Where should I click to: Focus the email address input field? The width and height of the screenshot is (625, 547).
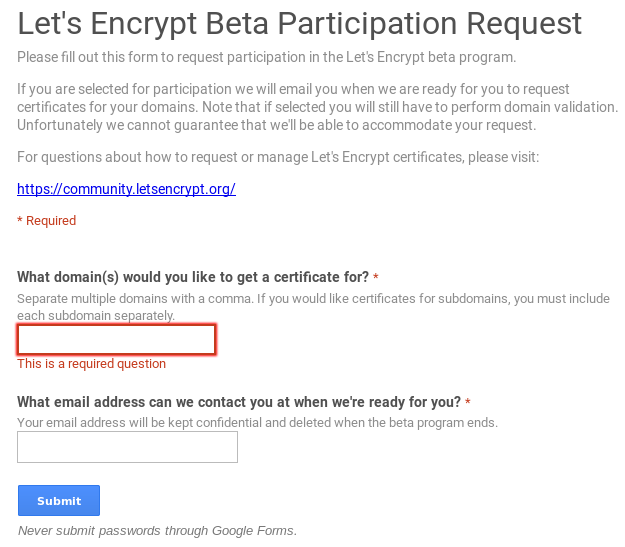tap(127, 447)
